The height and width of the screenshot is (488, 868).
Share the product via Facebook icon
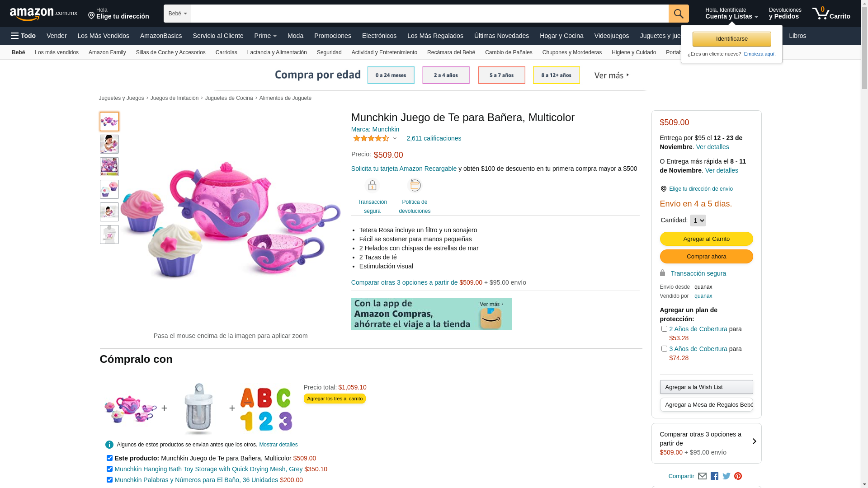[714, 476]
